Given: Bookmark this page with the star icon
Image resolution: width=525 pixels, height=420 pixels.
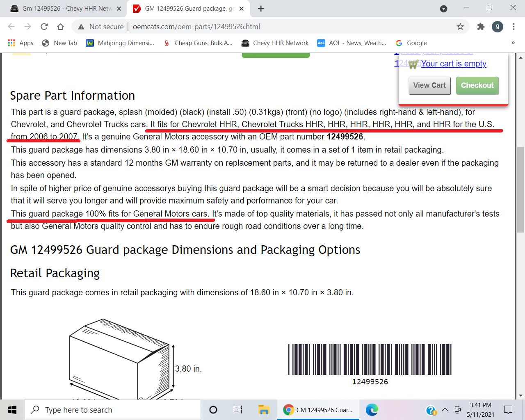Looking at the screenshot, I should point(460,27).
